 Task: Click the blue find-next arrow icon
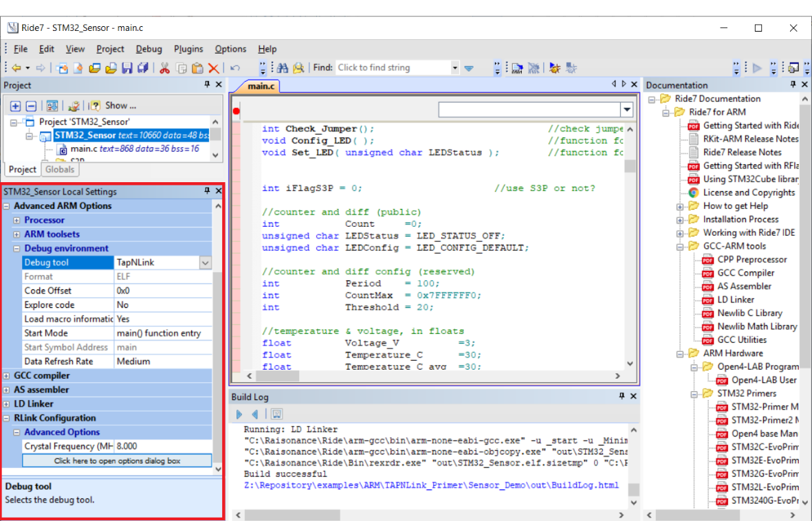click(469, 68)
